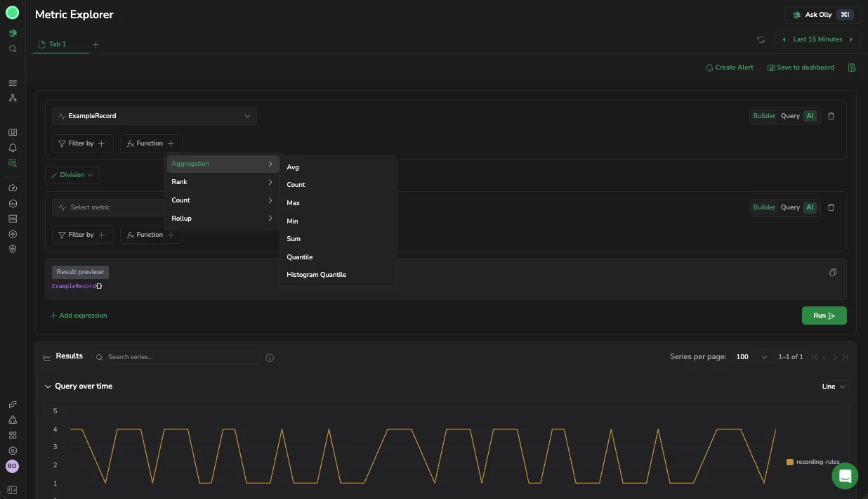Switch second query to Query mode
Image resolution: width=868 pixels, height=499 pixels.
click(x=790, y=207)
